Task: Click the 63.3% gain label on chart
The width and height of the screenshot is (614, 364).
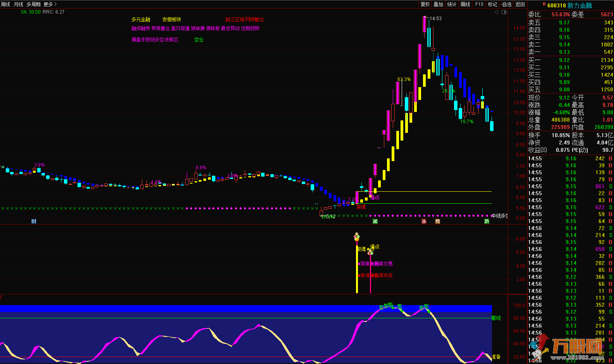Action: (404, 79)
